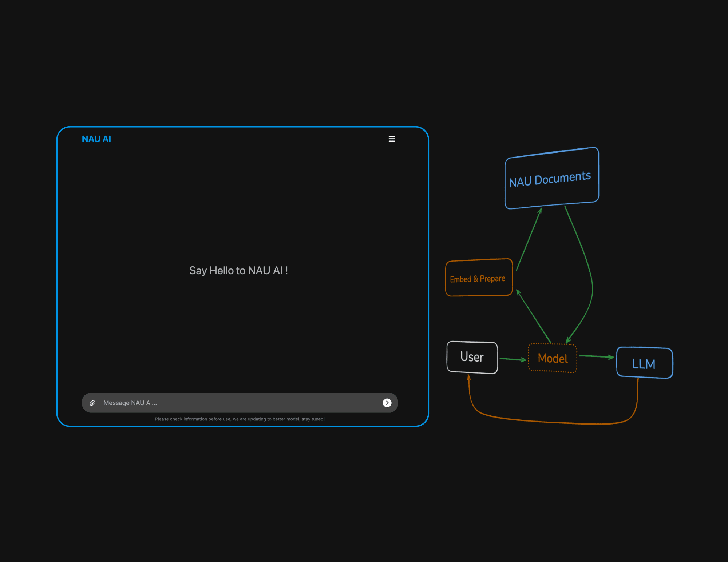The image size is (728, 562).
Task: Select the User box in diagram
Action: [472, 357]
